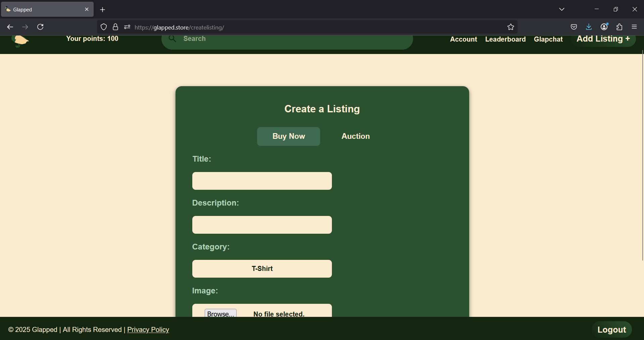Click the Title input field
This screenshot has width=644, height=340.
tap(262, 181)
